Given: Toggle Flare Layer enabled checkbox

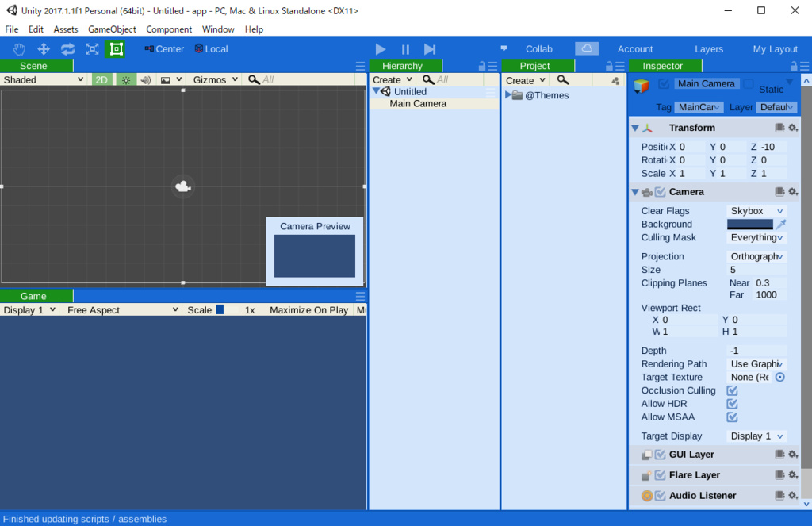Looking at the screenshot, I should [661, 474].
